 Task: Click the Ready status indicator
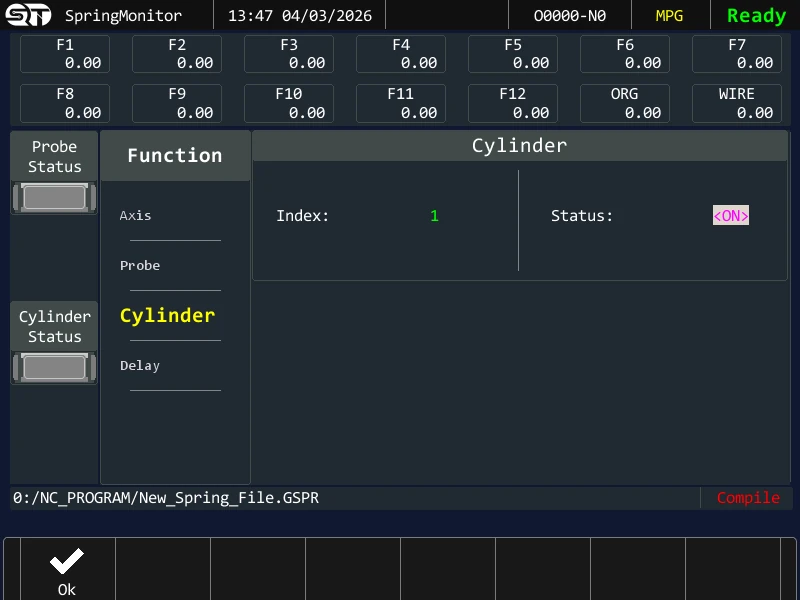pos(756,16)
